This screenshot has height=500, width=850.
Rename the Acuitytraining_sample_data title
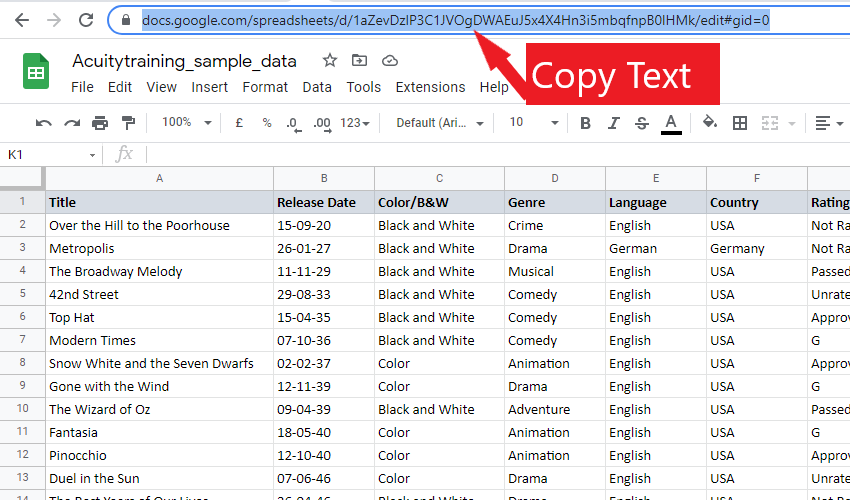[x=184, y=61]
